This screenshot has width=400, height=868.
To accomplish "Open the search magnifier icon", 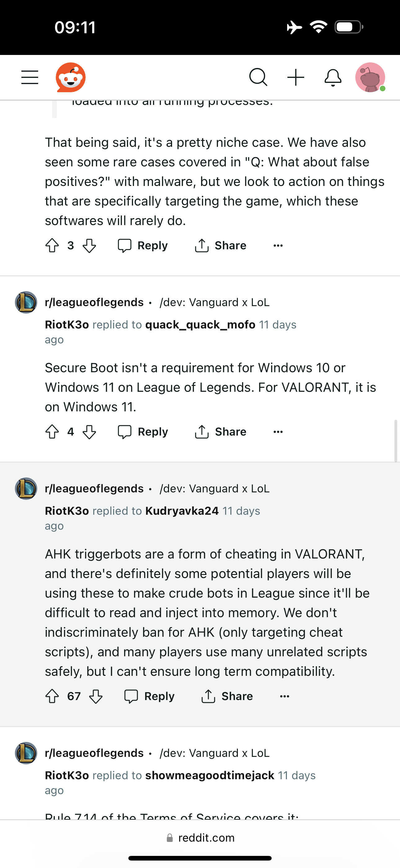I will (258, 77).
